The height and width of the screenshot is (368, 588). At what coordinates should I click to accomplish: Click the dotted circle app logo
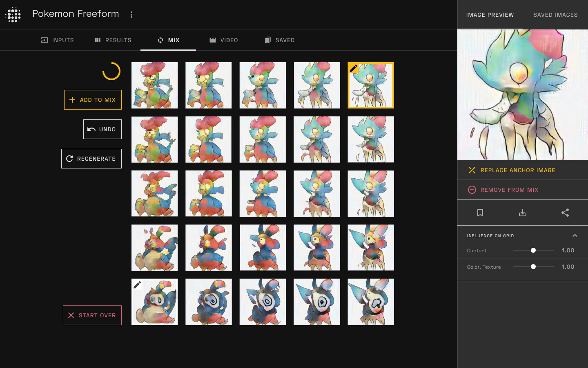pyautogui.click(x=13, y=15)
